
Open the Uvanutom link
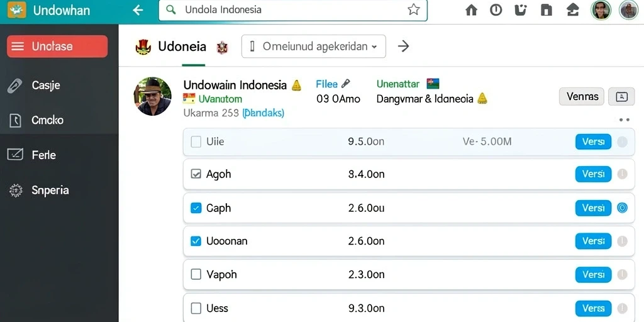point(220,99)
